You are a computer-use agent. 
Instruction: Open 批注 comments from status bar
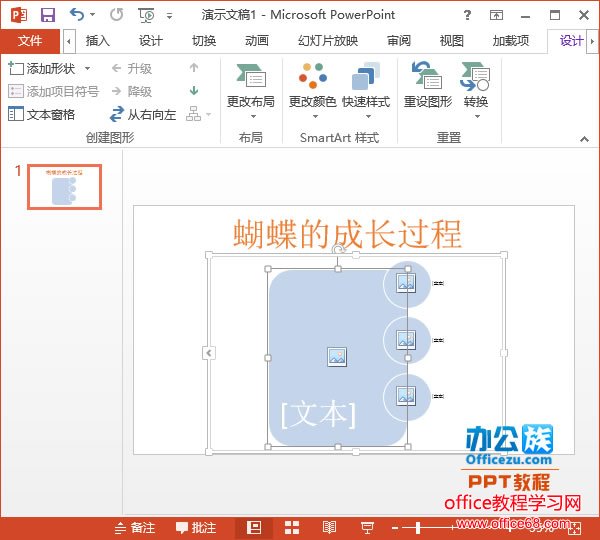pos(196,528)
